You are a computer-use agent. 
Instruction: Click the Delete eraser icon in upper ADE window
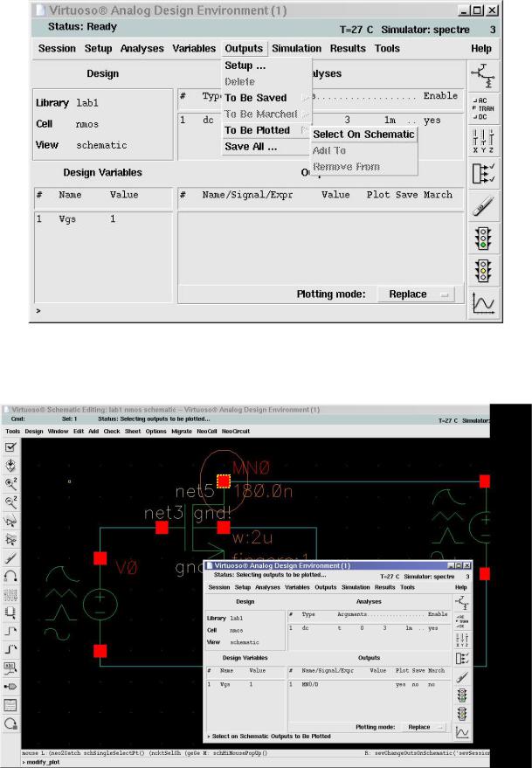coord(482,205)
